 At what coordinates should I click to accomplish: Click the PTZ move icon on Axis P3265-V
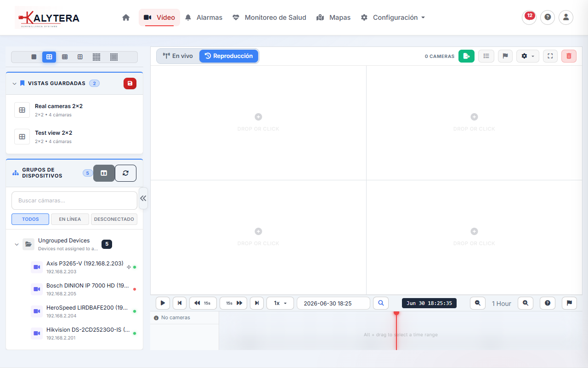click(129, 267)
